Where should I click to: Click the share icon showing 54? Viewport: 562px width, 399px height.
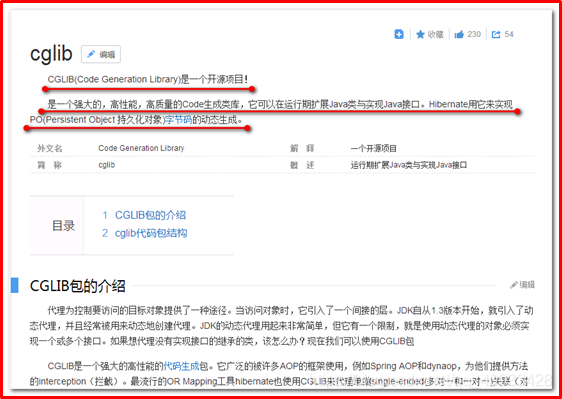pyautogui.click(x=496, y=34)
